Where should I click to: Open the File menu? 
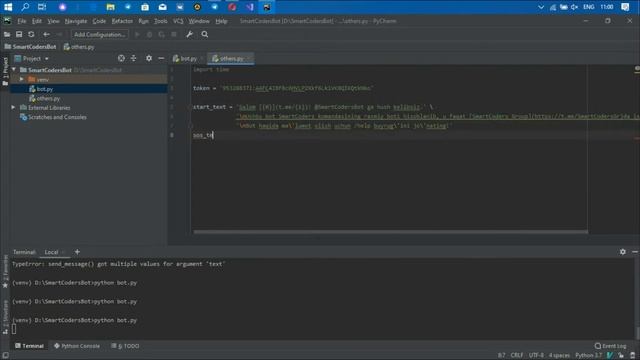21,21
